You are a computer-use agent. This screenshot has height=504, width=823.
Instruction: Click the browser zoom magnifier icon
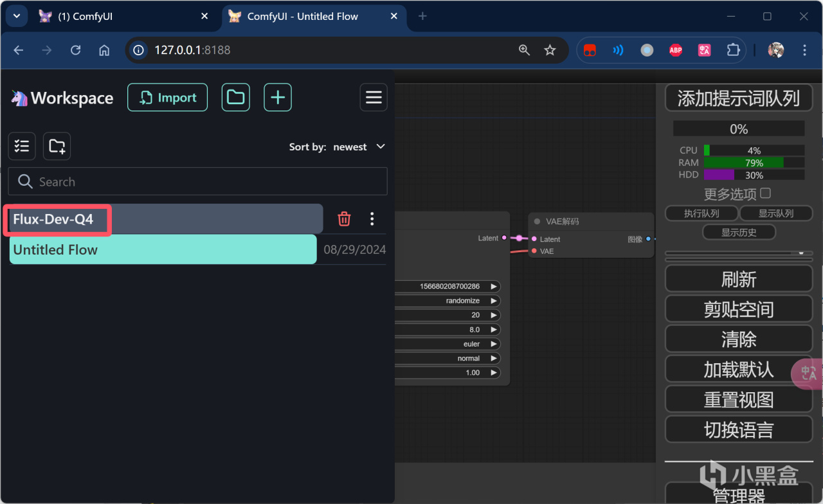(525, 50)
